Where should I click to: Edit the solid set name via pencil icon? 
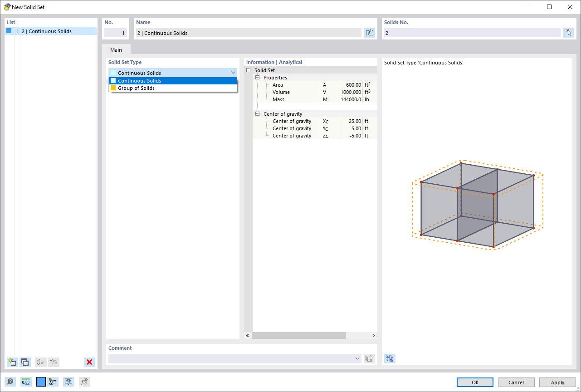point(369,32)
